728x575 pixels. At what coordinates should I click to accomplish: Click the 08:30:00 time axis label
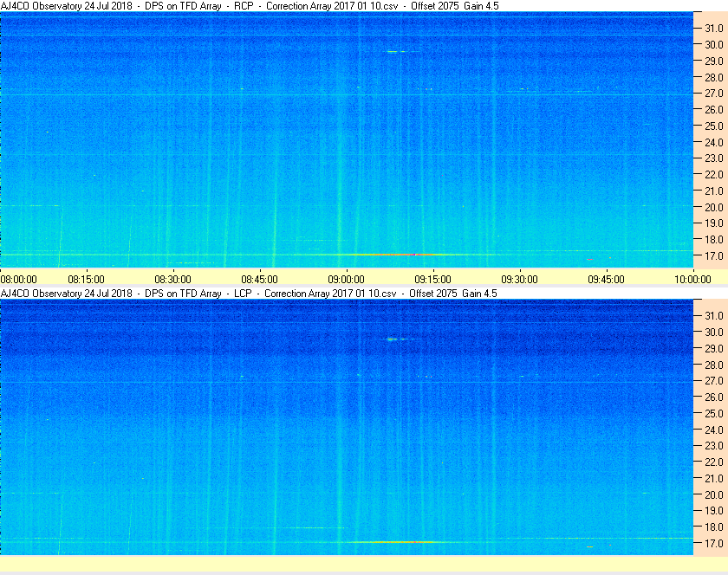[172, 280]
